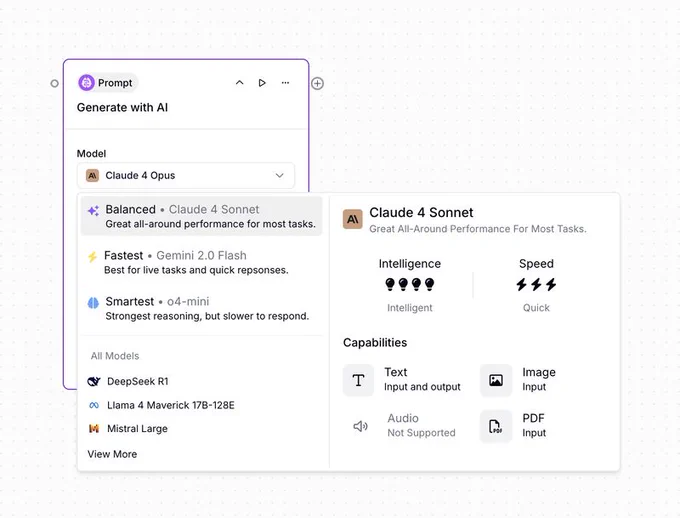Click the dropdown arrow in the Model field
680x518 pixels.
(280, 175)
